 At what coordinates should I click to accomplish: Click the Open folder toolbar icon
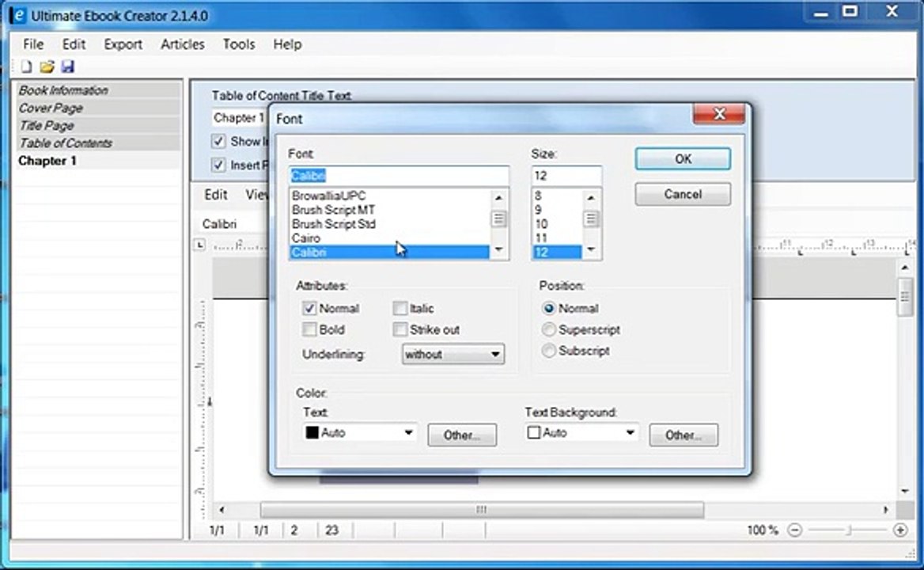[47, 66]
